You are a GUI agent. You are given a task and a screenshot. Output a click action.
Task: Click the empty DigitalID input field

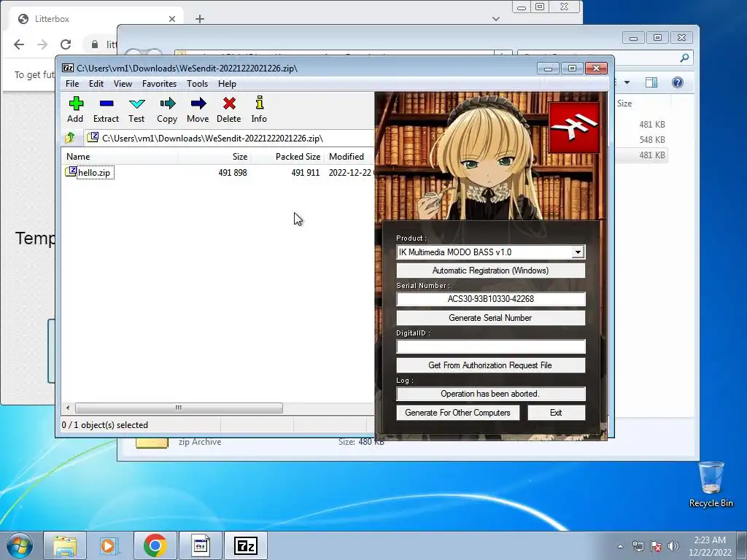pyautogui.click(x=491, y=346)
